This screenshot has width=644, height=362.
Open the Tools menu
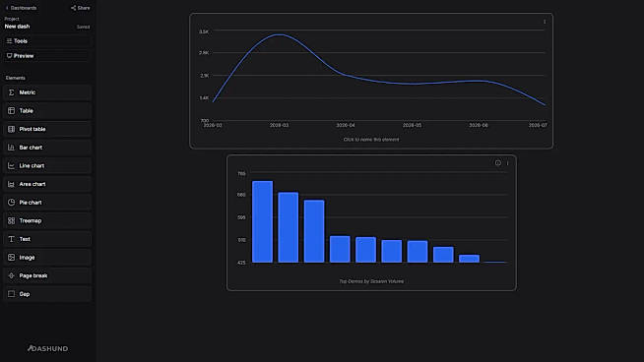click(47, 41)
